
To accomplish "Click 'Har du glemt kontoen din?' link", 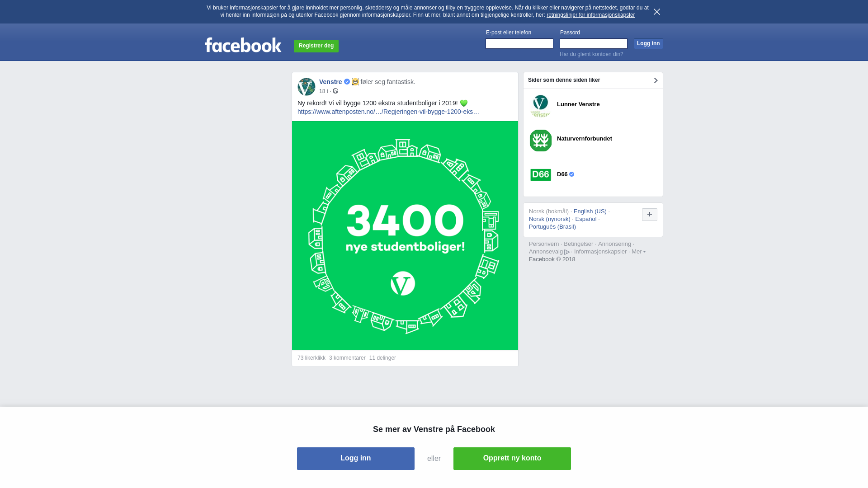I will tap(591, 54).
